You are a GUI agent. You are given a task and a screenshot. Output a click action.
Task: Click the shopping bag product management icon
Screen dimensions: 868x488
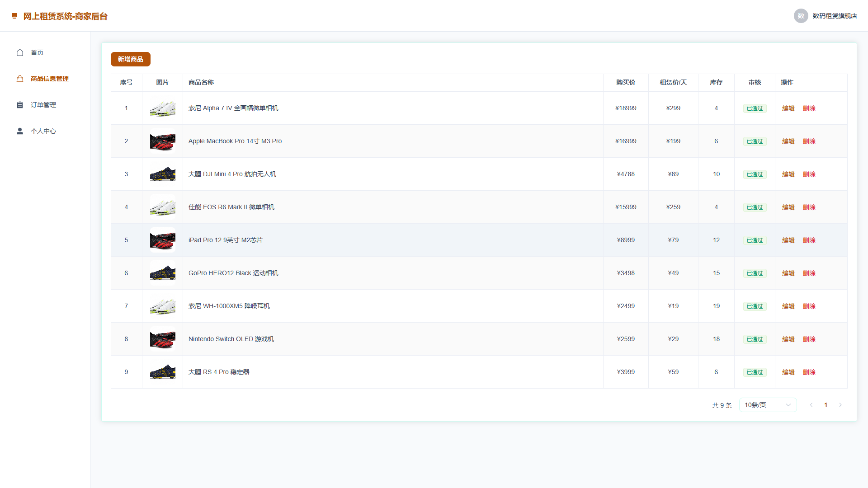point(20,79)
